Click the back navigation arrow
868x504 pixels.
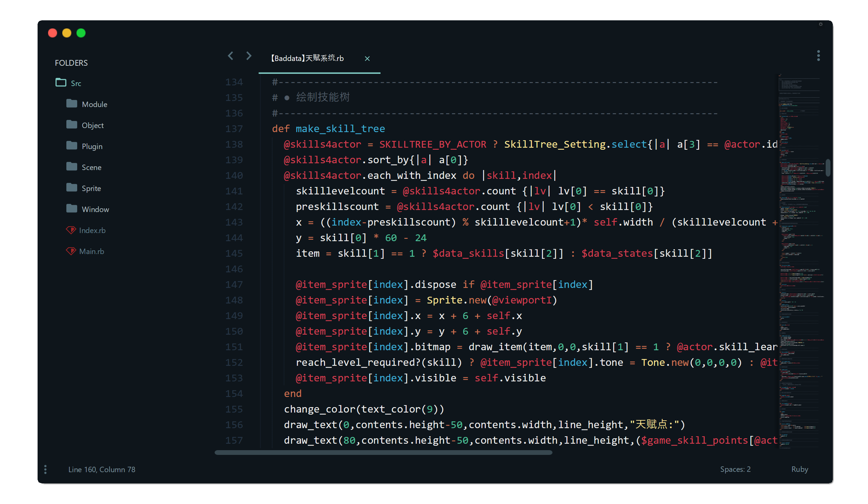pyautogui.click(x=231, y=56)
